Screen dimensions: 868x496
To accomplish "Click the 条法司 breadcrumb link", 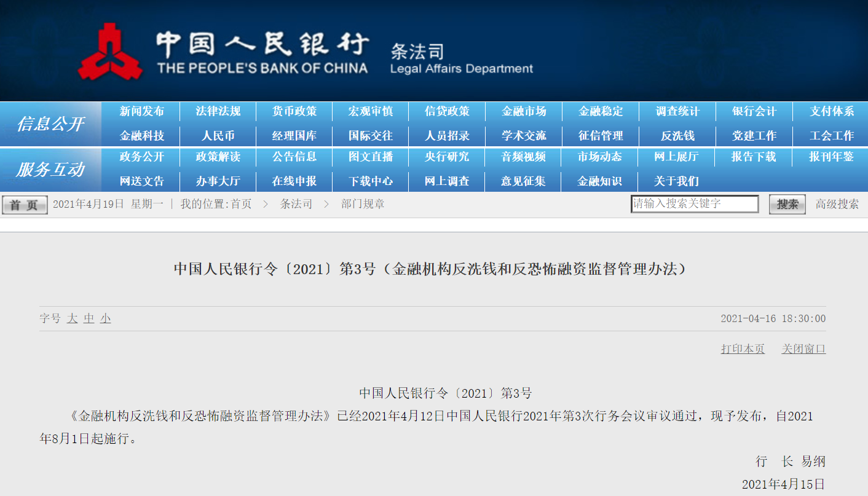I will [x=296, y=204].
